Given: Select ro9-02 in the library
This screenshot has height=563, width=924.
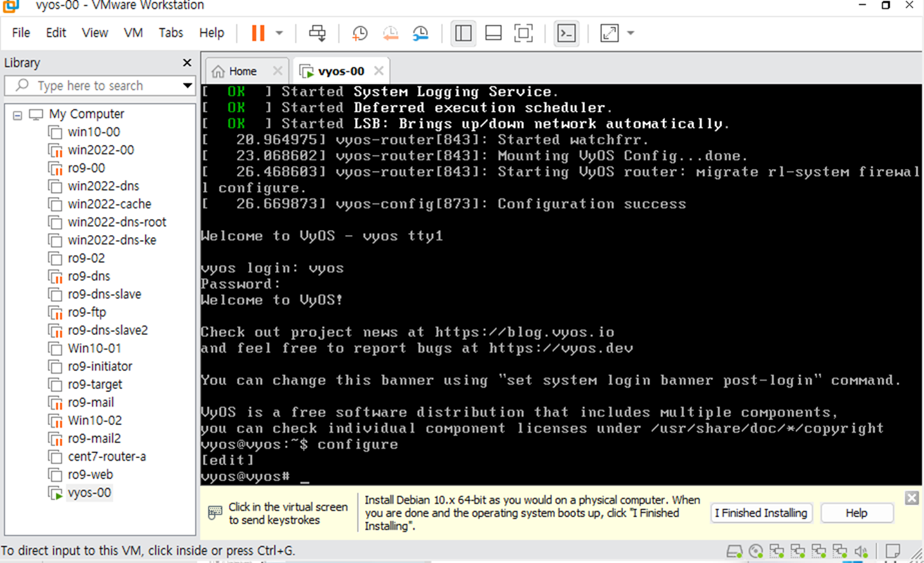Looking at the screenshot, I should (x=86, y=258).
